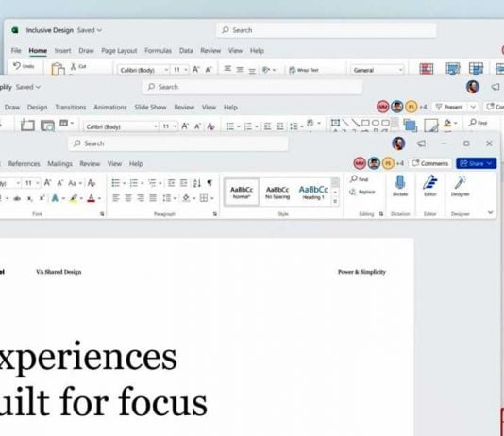This screenshot has width=504, height=436.
Task: Increase indent in Word paragraph group
Action: click(183, 183)
